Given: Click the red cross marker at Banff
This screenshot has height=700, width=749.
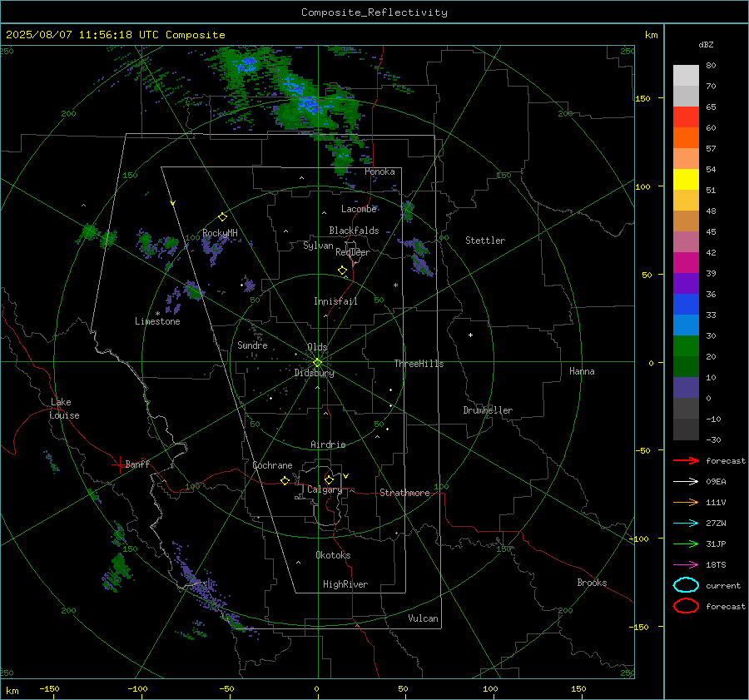Looking at the screenshot, I should (119, 464).
